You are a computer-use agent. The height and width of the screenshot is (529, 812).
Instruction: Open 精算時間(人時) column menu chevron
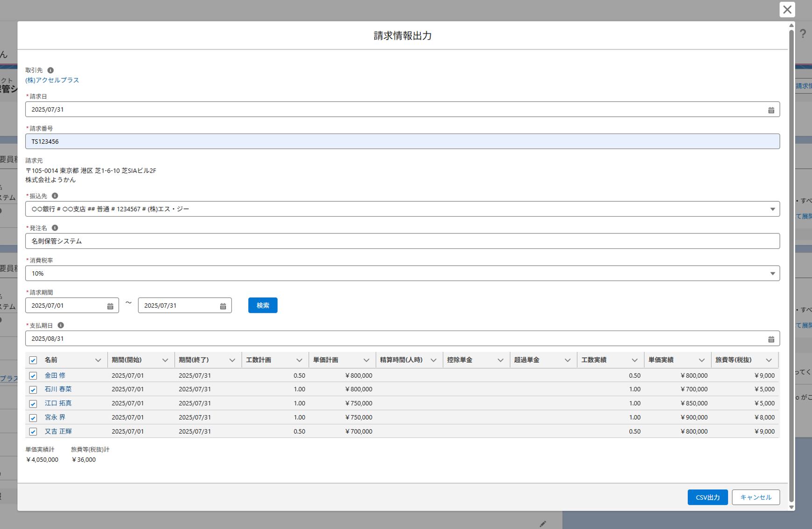[x=434, y=360]
